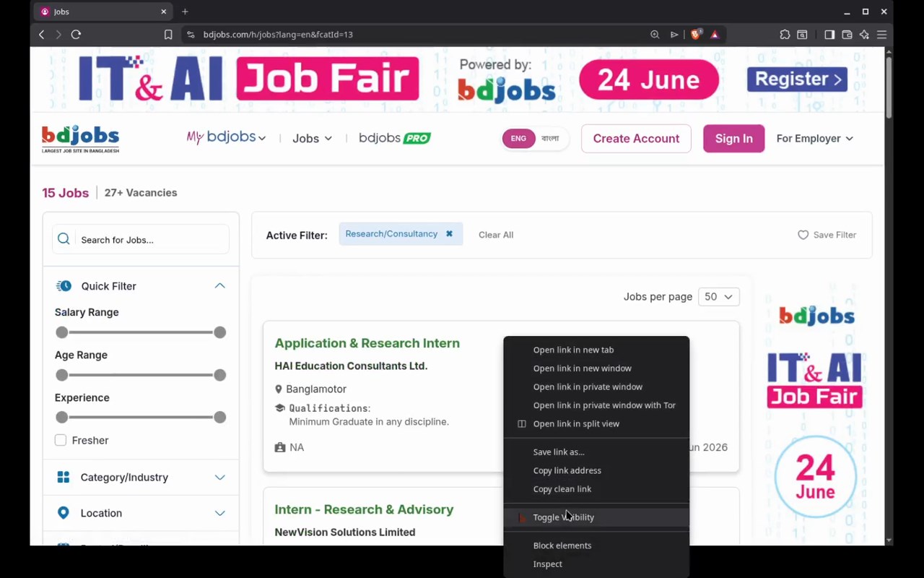Switch language to বাংলা
This screenshot has width=924, height=578.
click(x=550, y=139)
